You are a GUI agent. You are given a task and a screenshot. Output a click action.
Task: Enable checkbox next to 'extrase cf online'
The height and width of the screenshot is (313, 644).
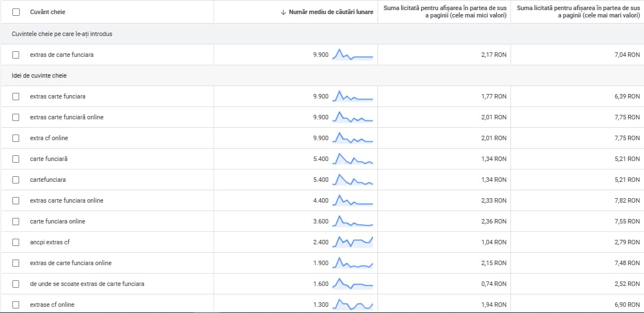click(x=16, y=305)
